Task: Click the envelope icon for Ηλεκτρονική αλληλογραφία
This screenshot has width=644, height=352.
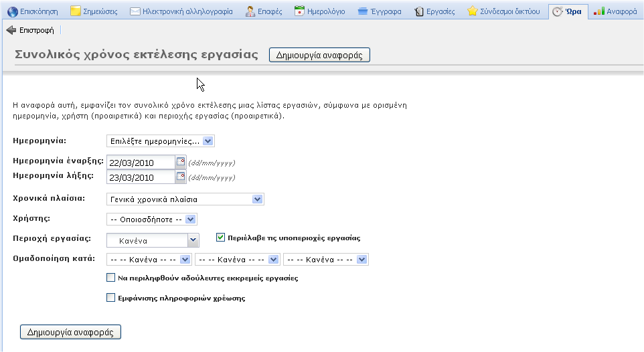Action: 135,11
